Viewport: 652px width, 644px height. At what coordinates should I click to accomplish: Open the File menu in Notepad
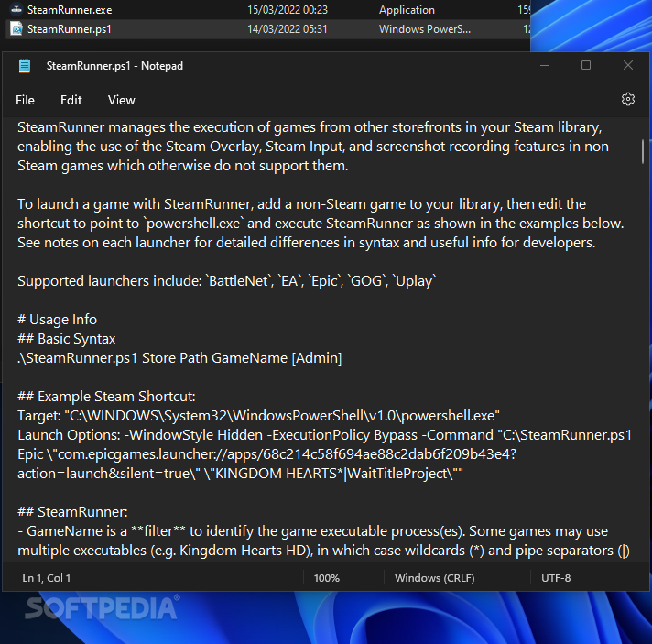[x=25, y=100]
